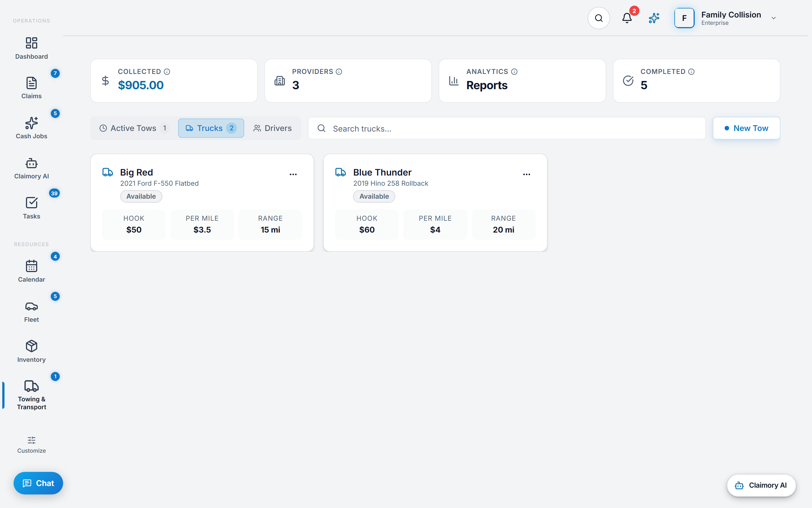The width and height of the screenshot is (812, 508).
Task: Open notifications bell
Action: [x=627, y=18]
